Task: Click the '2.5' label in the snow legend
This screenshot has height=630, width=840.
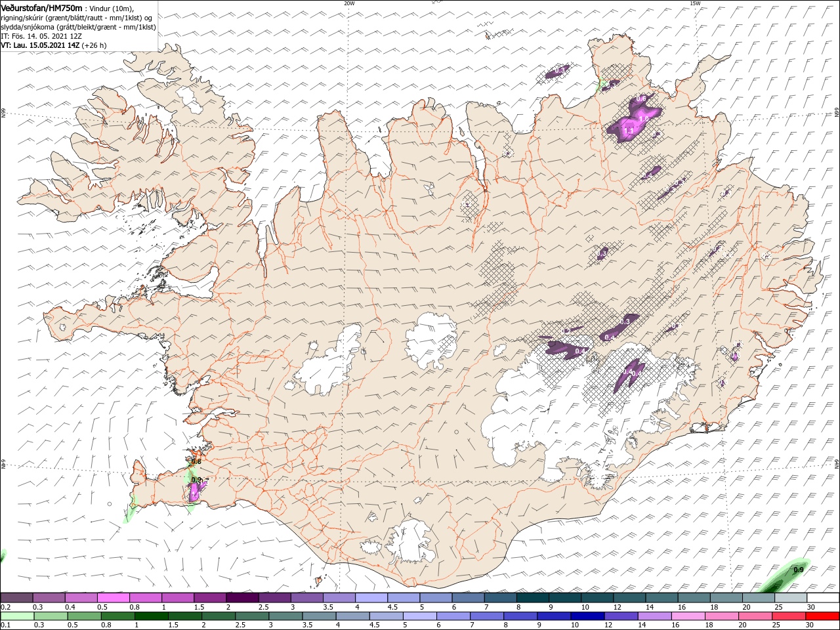Action: [264, 607]
